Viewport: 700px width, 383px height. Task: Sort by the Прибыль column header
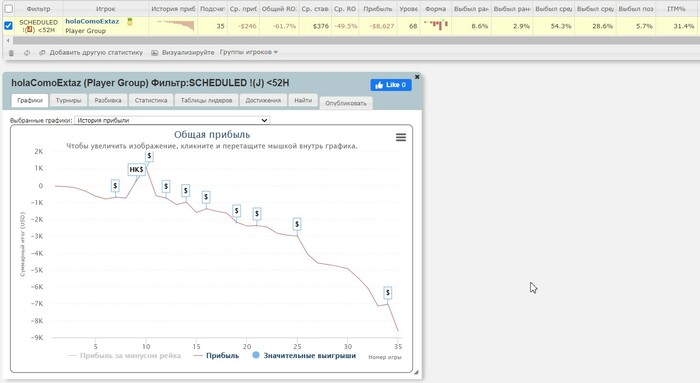(378, 8)
